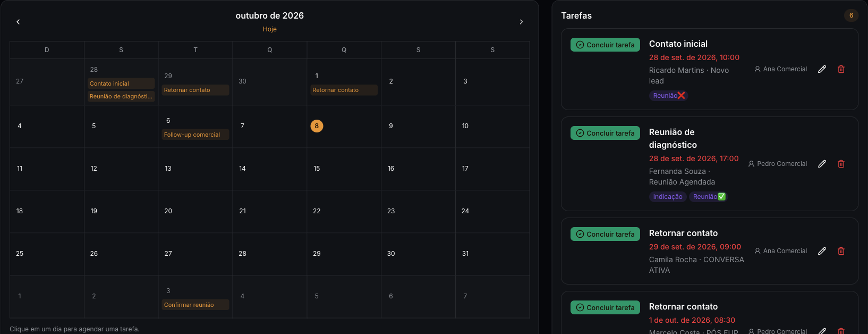The image size is (868, 334).
Task: Click Pedro Comercial assignee on Reunião de diagnóstico
Action: (778, 164)
